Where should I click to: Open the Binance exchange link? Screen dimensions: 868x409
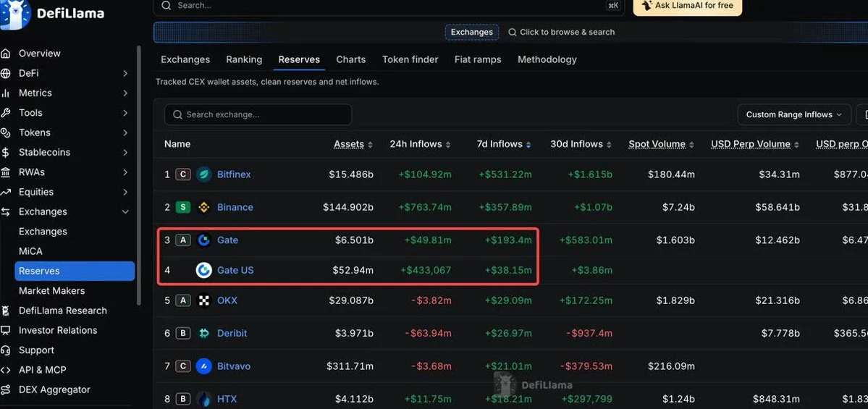[235, 208]
